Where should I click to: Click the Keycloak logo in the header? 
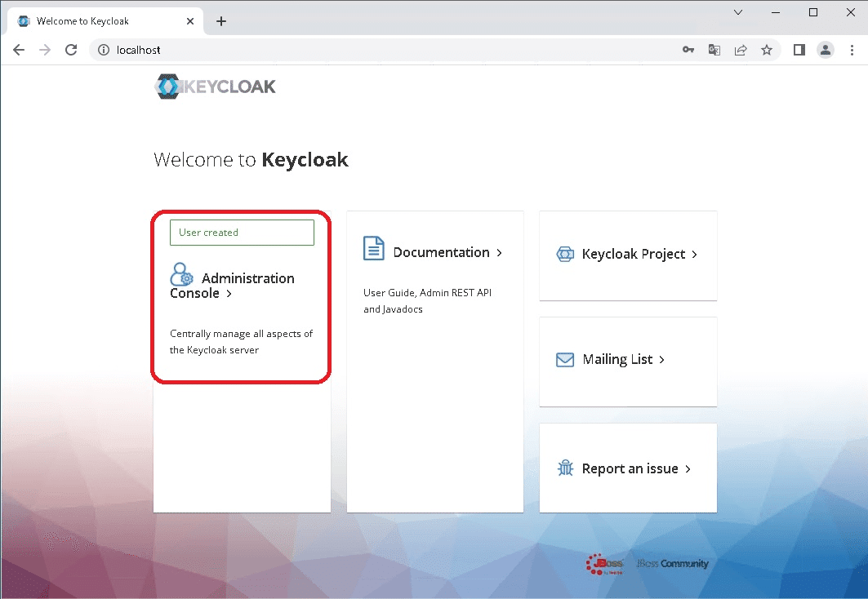(x=215, y=87)
